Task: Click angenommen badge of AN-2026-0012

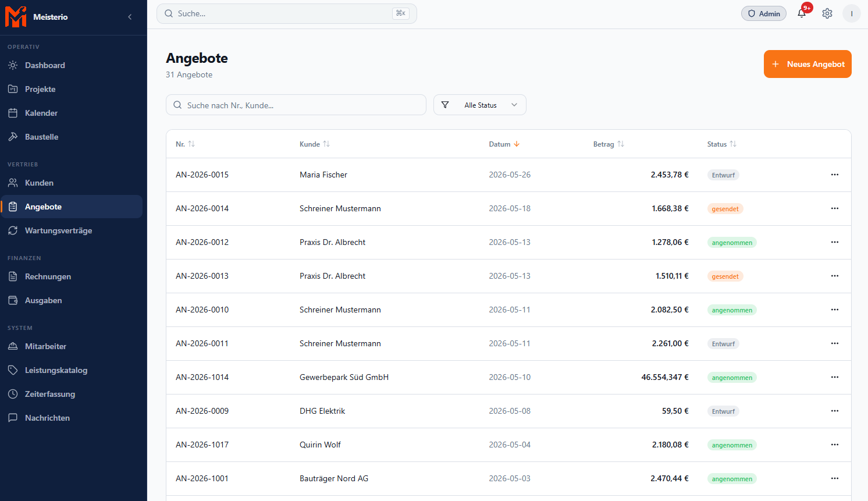Action: pos(732,243)
